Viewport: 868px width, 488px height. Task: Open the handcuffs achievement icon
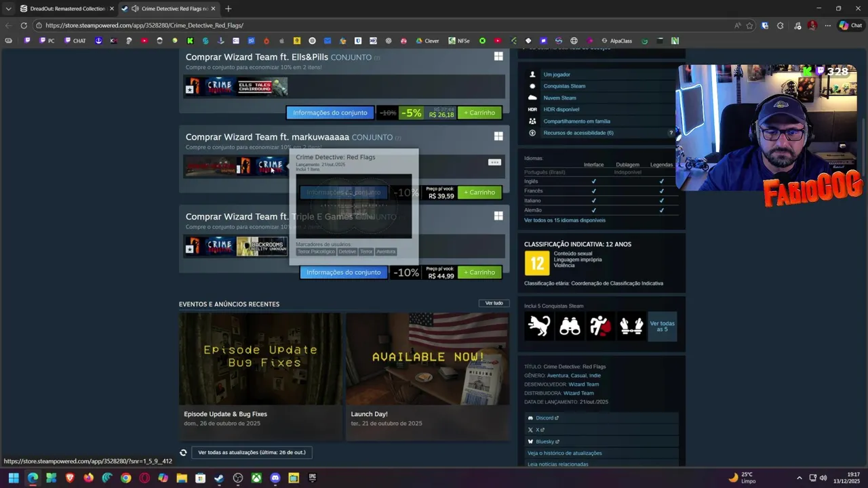(x=631, y=326)
